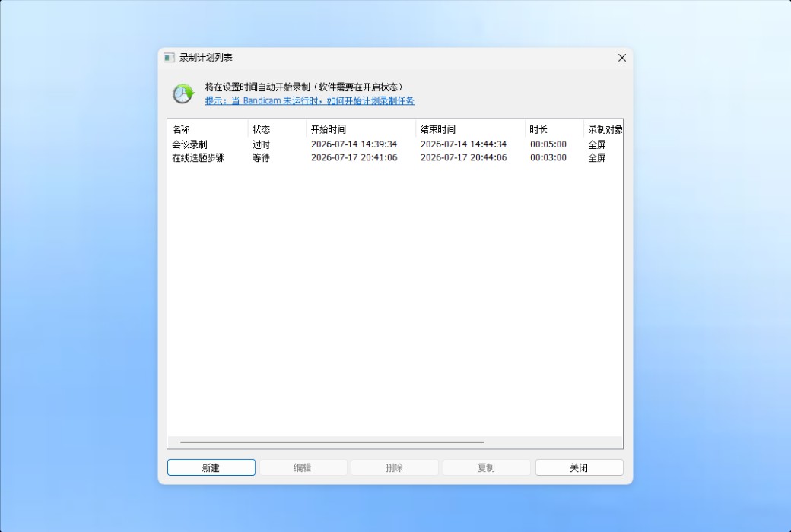Click the 等待 status cell
Viewport: 791px width, 532px height.
point(262,157)
